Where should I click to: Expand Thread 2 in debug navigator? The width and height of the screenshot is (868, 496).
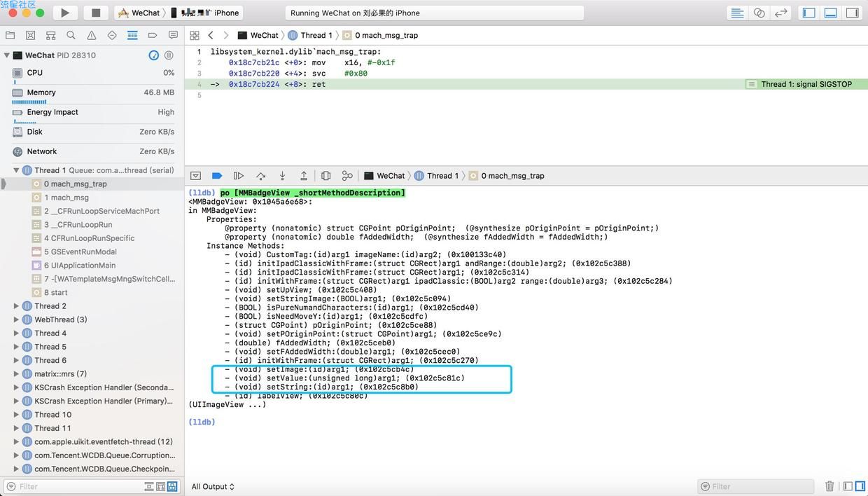point(16,306)
